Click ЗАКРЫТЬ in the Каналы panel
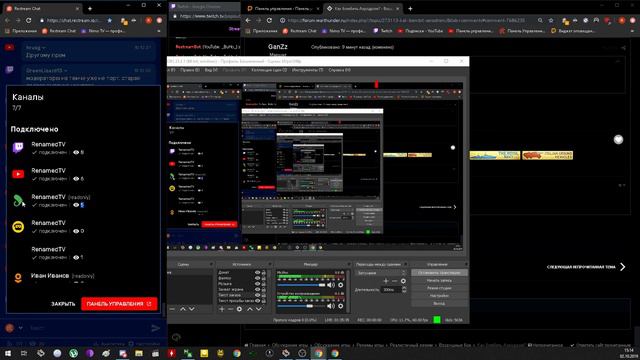The height and width of the screenshot is (360, 640). point(63,304)
